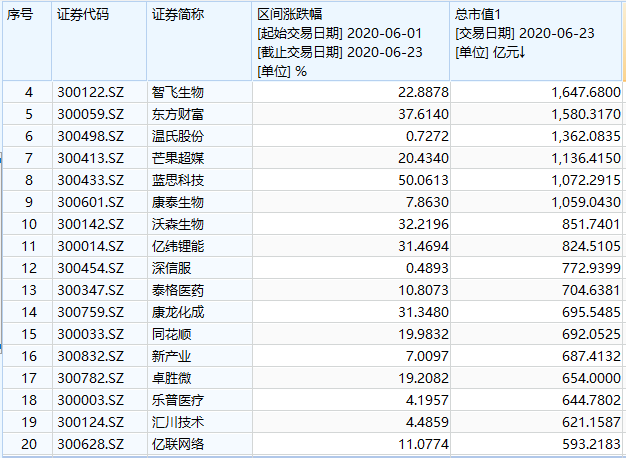Select stock code 300142.SZ

coord(91,224)
